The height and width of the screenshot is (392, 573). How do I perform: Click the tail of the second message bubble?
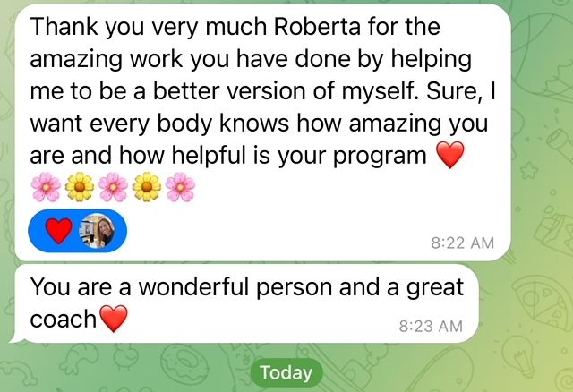tap(16, 338)
